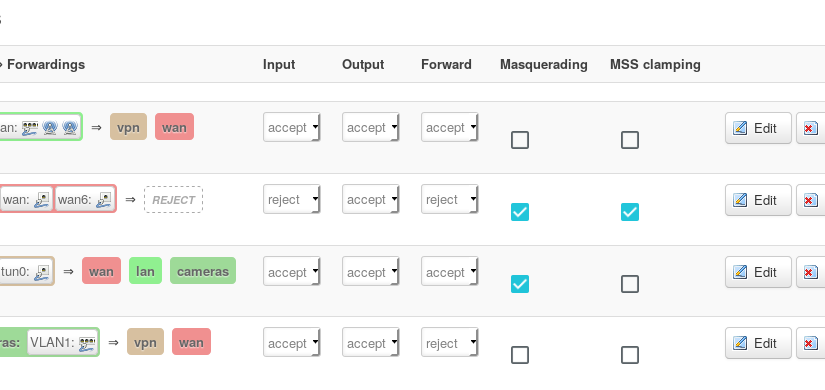
Task: Click the VLAN1 switch icon
Action: coord(88,343)
